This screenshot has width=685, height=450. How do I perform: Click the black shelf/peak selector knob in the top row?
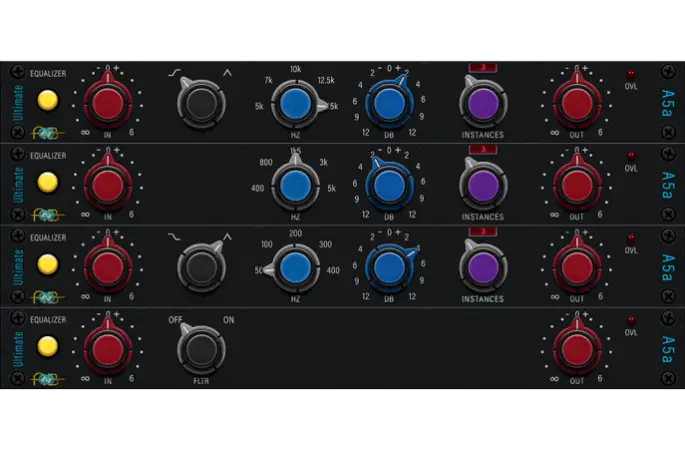pos(203,102)
